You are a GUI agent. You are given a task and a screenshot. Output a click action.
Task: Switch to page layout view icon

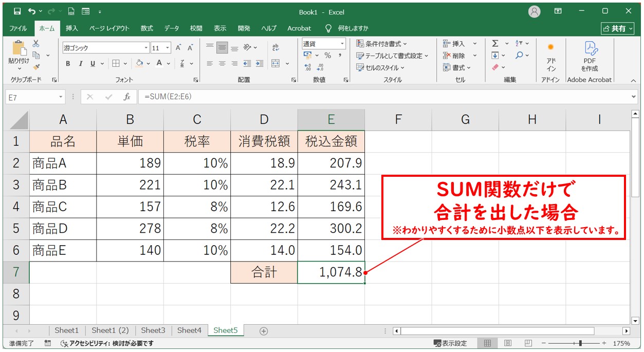(x=507, y=343)
